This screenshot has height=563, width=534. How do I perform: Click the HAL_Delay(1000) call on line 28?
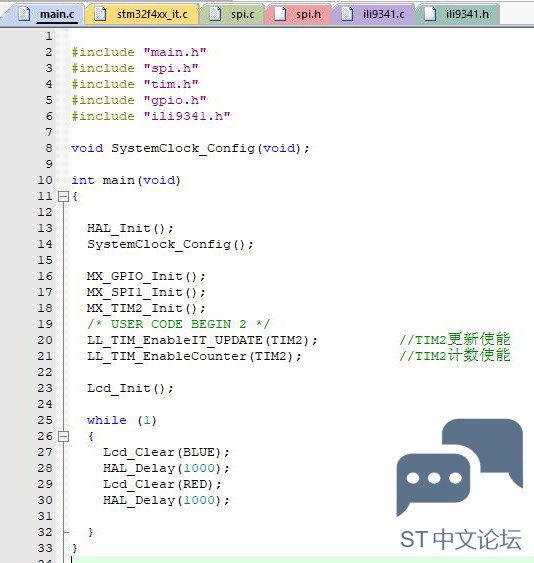(166, 469)
